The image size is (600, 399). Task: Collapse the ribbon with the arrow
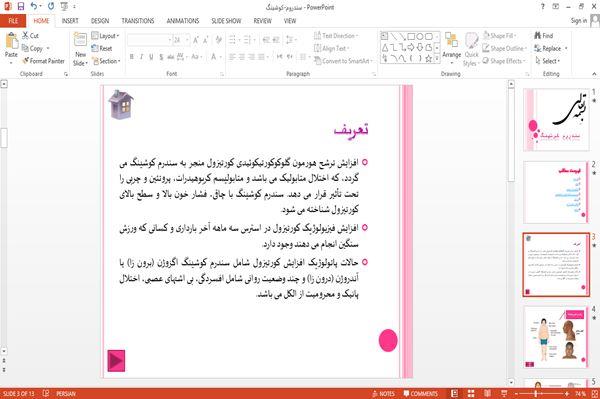594,74
